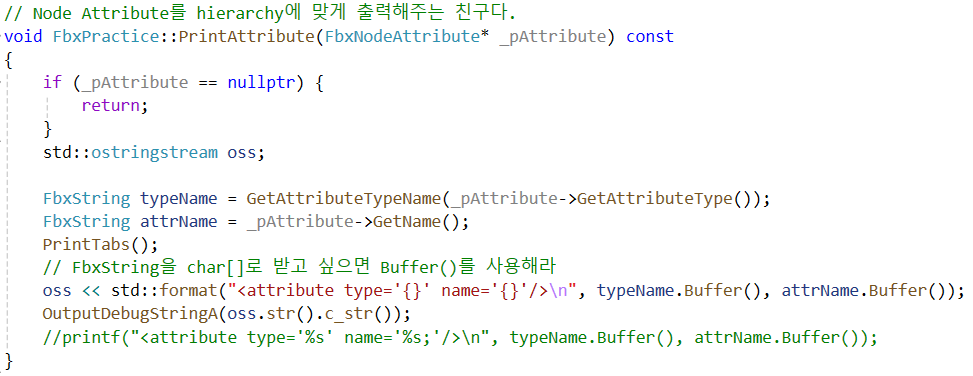The width and height of the screenshot is (973, 376).
Task: Click 'attrName' in its FbxString declaration
Action: tap(179, 222)
